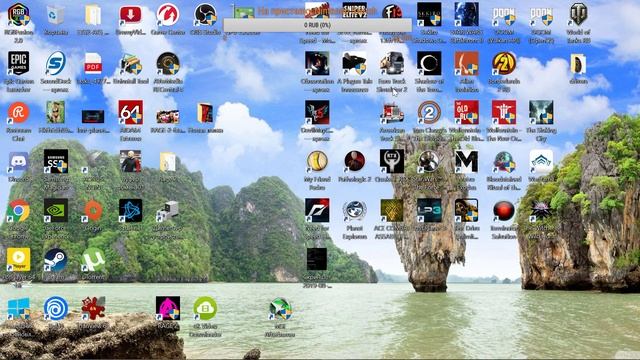
Task: Launch the DOOM (OpenGL) shortcut
Action: coord(541,15)
